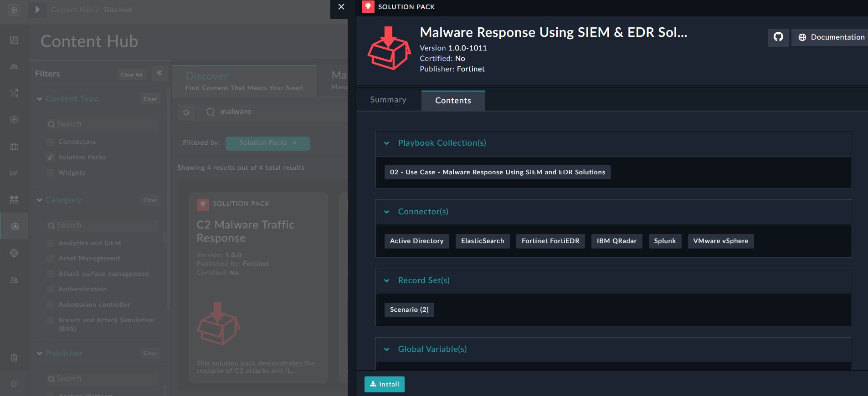The height and width of the screenshot is (396, 868).
Task: Click the Fortinet FortiEDR connector tag
Action: coord(550,241)
